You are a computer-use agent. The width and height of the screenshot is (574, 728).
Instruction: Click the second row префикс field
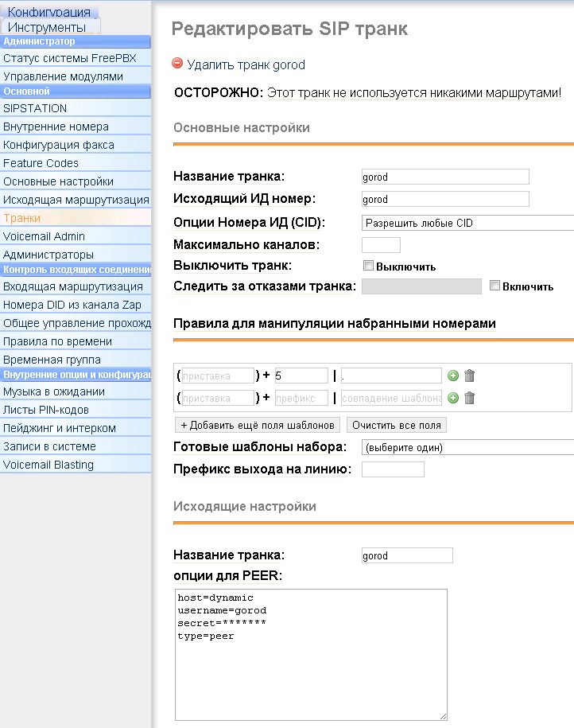click(301, 398)
